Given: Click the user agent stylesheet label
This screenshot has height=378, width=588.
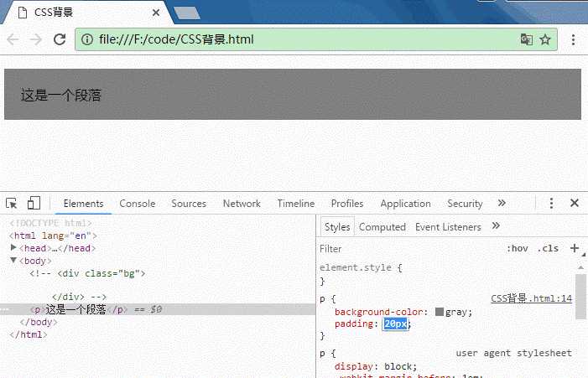Looking at the screenshot, I should [x=513, y=353].
